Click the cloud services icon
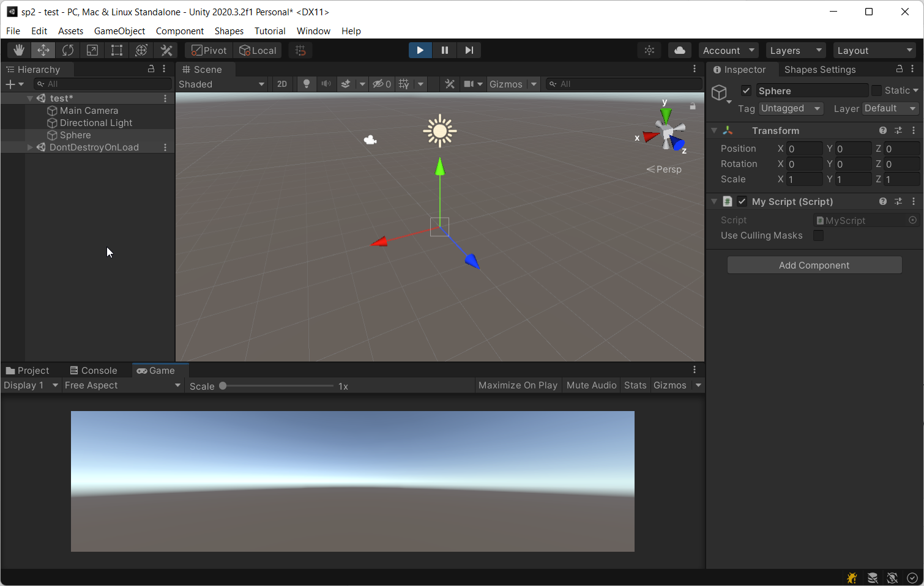Viewport: 924px width, 586px height. coord(679,50)
